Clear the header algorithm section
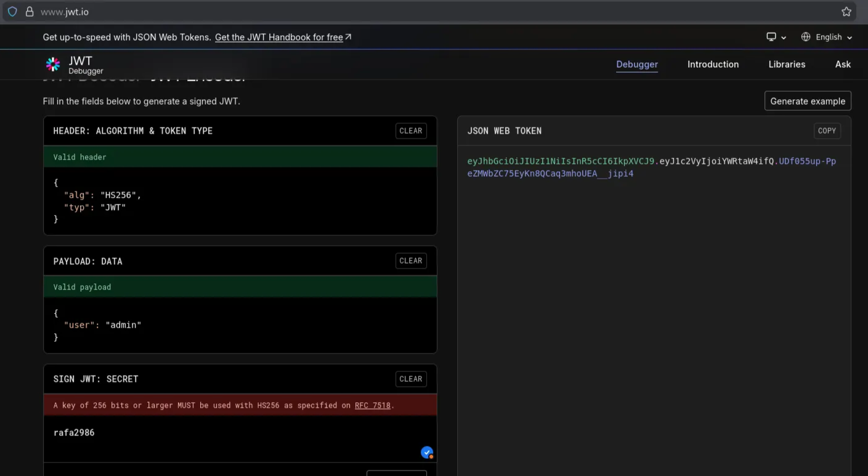Screen dimensions: 868x476 (x=410, y=131)
